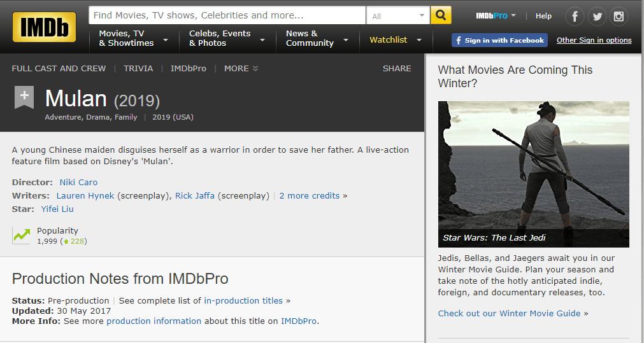Viewport: 644px width, 343px height.
Task: Show 2 more credits for writers
Action: pos(310,196)
